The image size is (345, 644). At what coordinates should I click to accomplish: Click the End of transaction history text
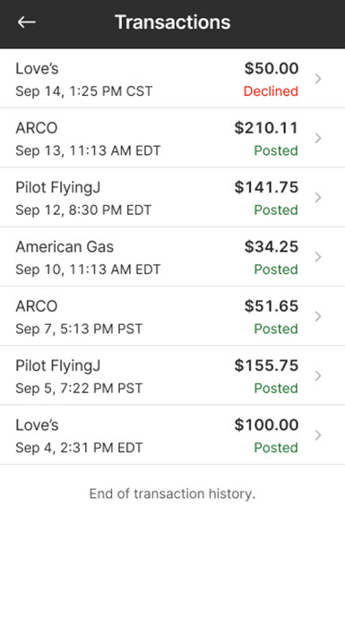(172, 494)
